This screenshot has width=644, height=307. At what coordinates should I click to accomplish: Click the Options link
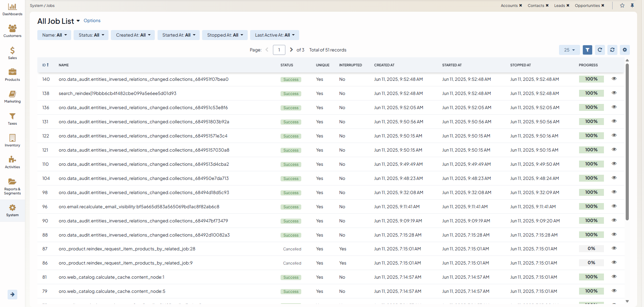tap(92, 21)
